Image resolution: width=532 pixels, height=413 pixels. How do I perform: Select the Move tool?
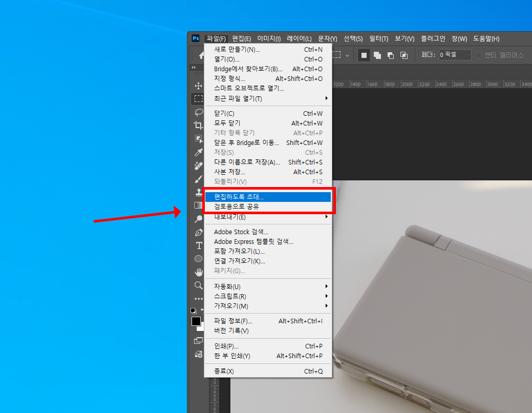click(199, 86)
